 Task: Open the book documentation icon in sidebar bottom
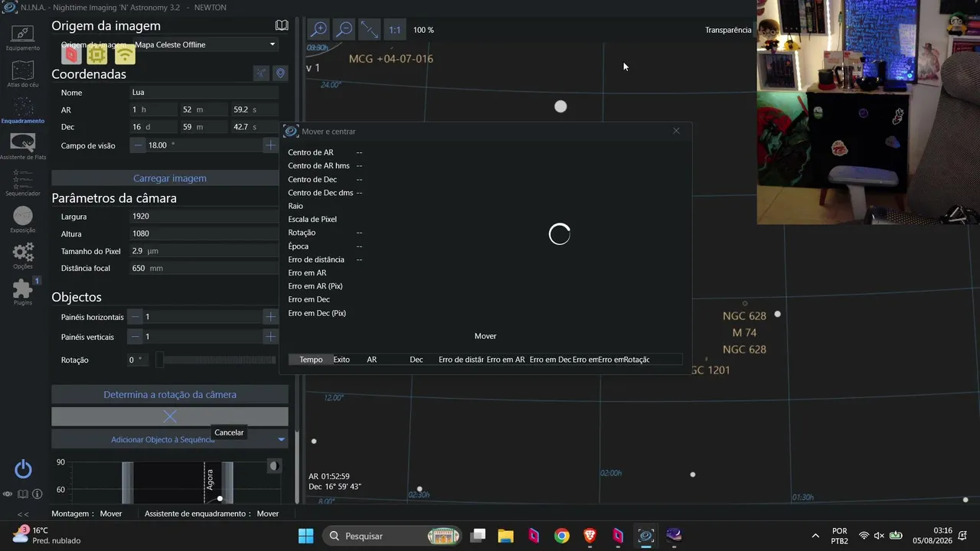click(x=23, y=494)
